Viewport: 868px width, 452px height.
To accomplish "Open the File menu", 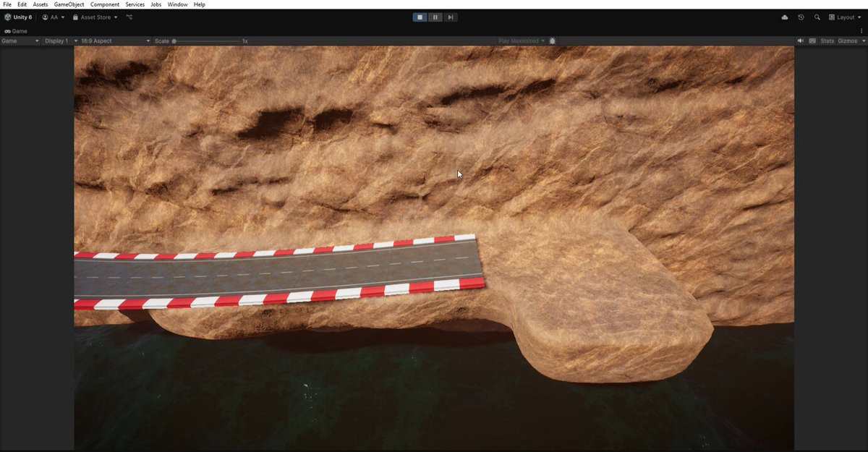I will click(7, 4).
